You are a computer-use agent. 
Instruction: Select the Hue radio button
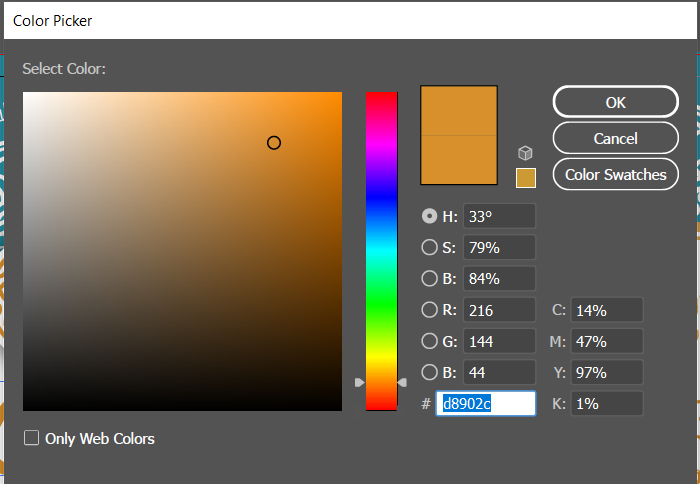pyautogui.click(x=430, y=216)
